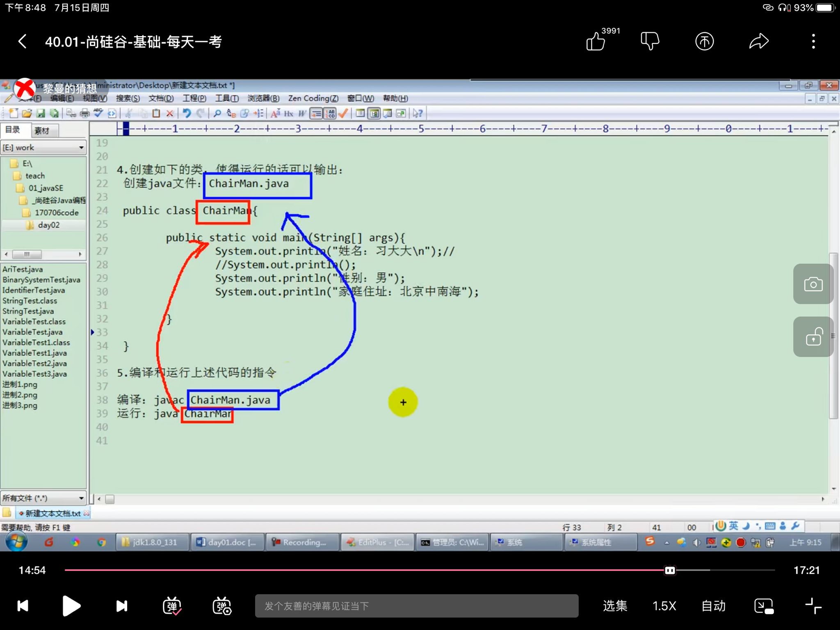Tap the thumbs-down dislike icon

click(650, 41)
